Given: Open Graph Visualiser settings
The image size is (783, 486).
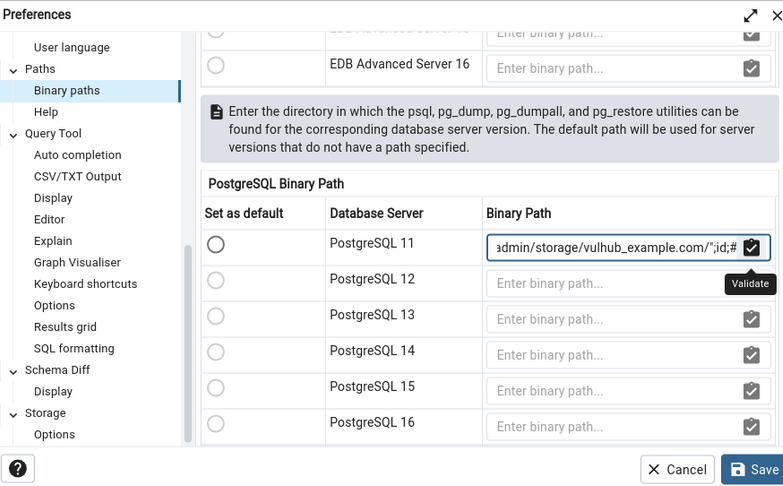Looking at the screenshot, I should point(77,262).
